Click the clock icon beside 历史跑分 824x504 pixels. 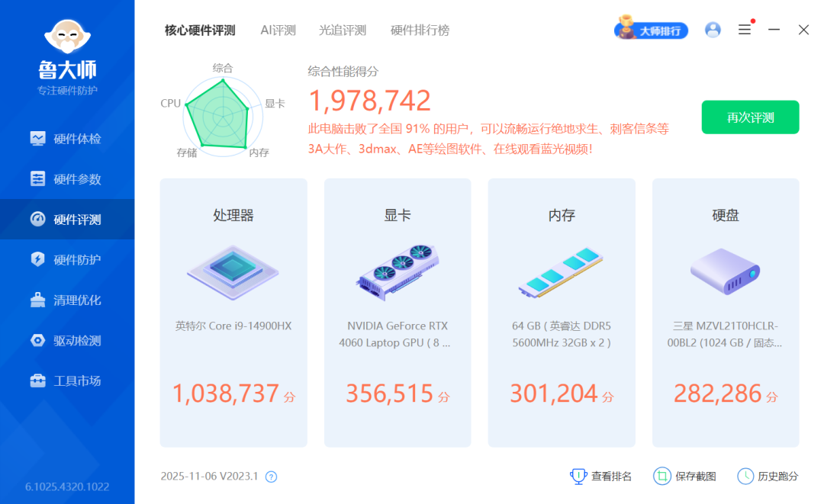745,476
